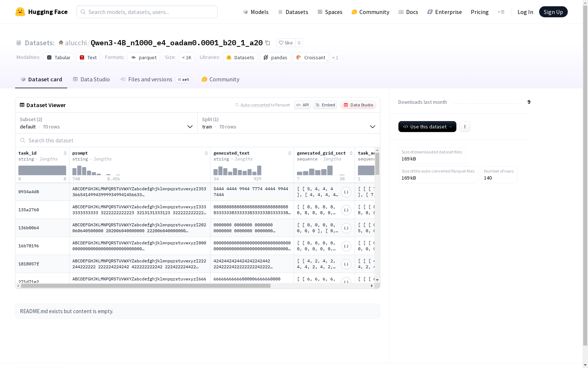Filter by the Tabular modality tag
Screen dimensions: 588x368
[59, 57]
